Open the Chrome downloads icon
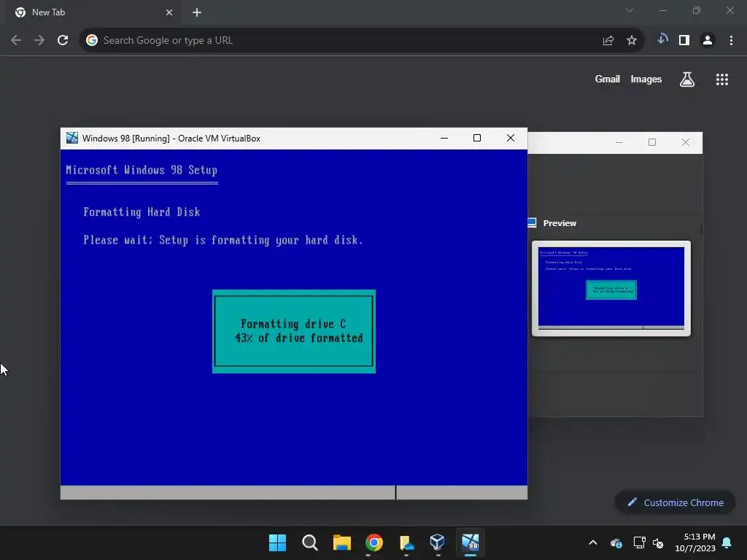 click(662, 40)
